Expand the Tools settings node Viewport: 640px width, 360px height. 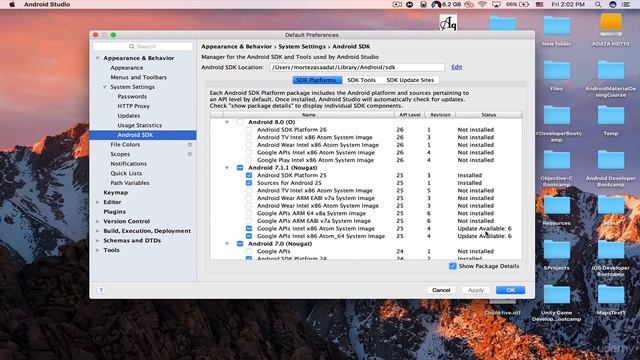click(98, 250)
